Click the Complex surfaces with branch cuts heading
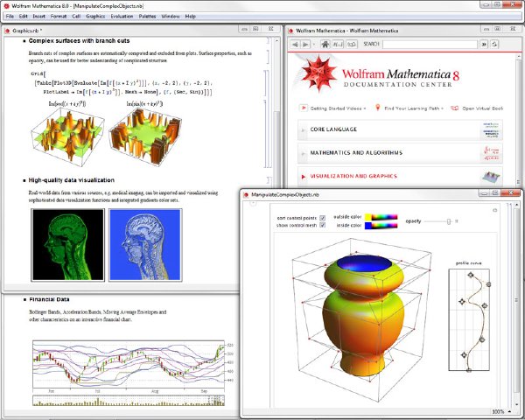 click(79, 41)
